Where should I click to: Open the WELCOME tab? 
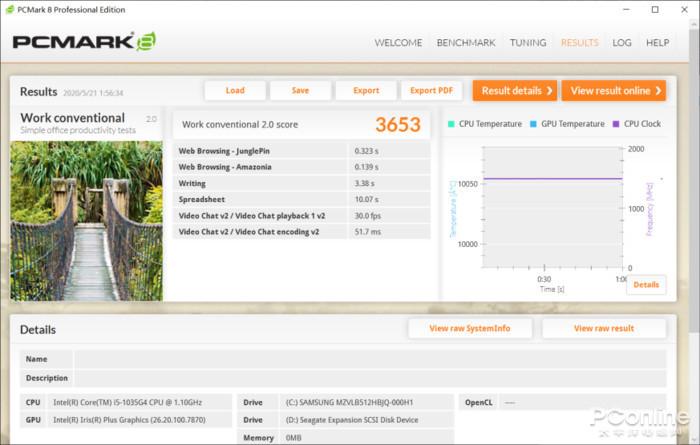[x=398, y=43]
